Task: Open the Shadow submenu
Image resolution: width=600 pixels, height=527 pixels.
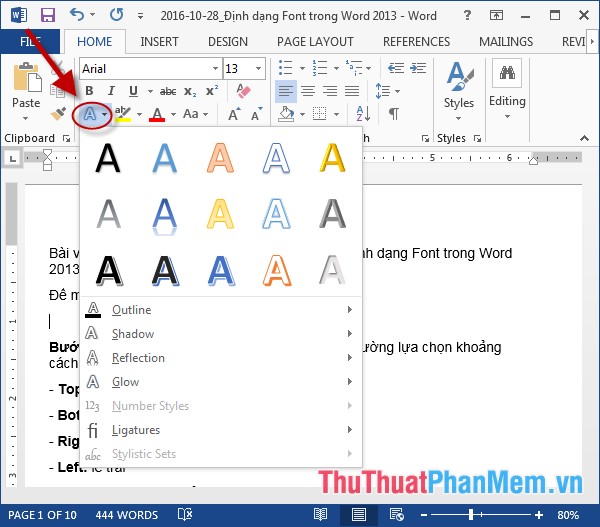Action: pos(221,334)
